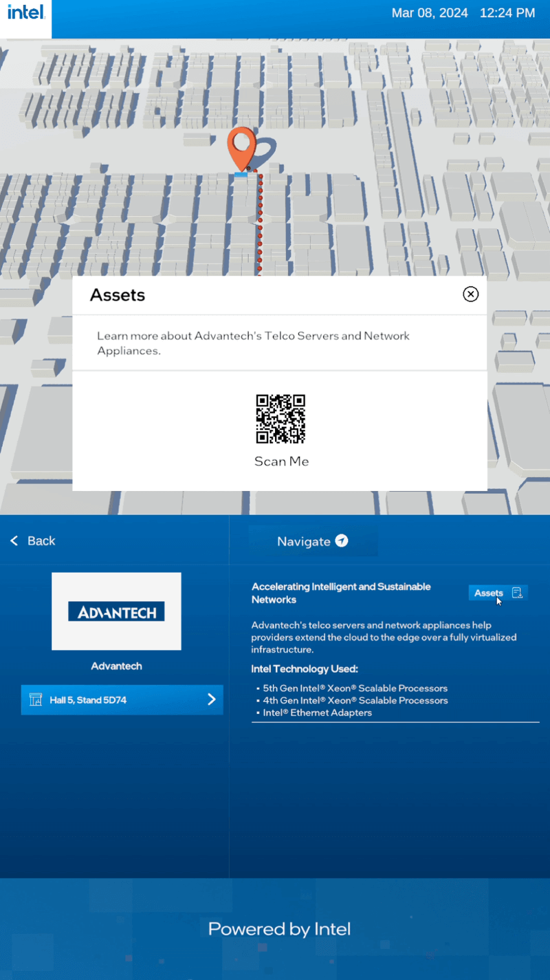Image resolution: width=550 pixels, height=980 pixels.
Task: Click the Navigate compass arrow icon
Action: [x=342, y=541]
